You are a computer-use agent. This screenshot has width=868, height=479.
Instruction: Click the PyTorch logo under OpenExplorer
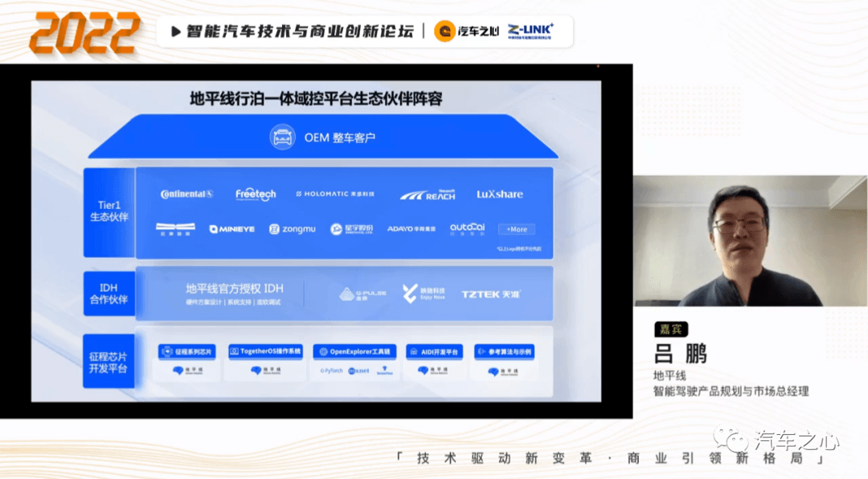331,371
